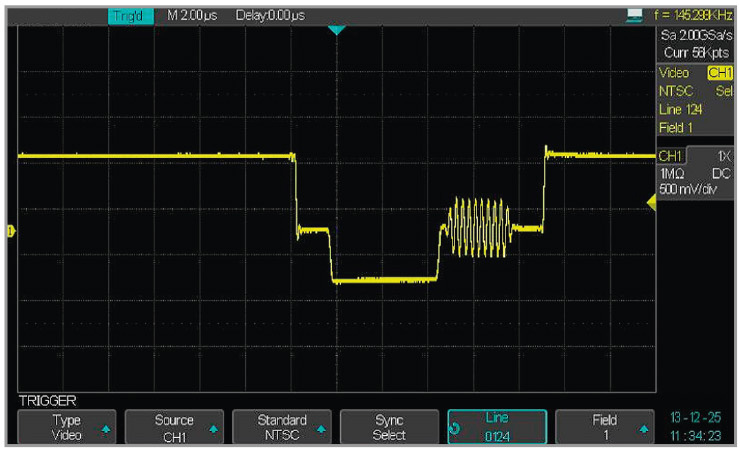Click the channel 1 ground marker on left edge
Image resolution: width=740 pixels, height=451 pixels.
(x=11, y=232)
